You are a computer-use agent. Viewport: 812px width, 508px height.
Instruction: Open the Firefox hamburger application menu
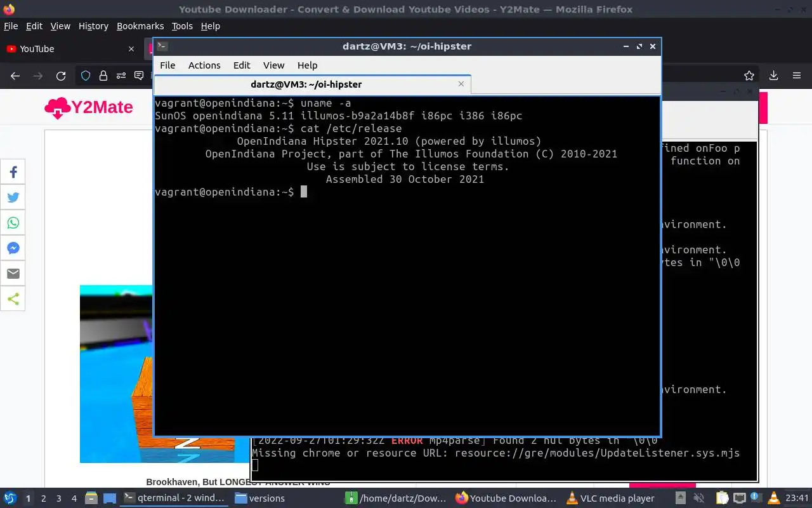(x=797, y=76)
